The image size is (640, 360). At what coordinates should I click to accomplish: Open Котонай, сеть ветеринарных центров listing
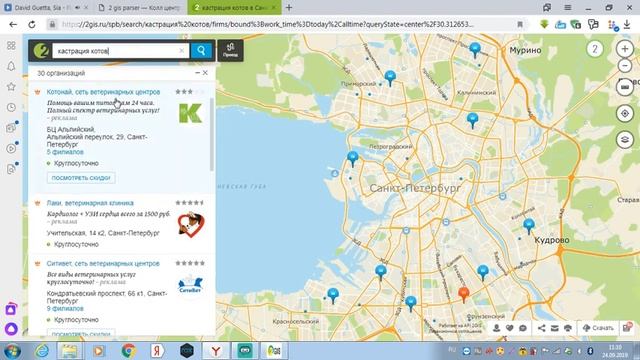tap(103, 92)
